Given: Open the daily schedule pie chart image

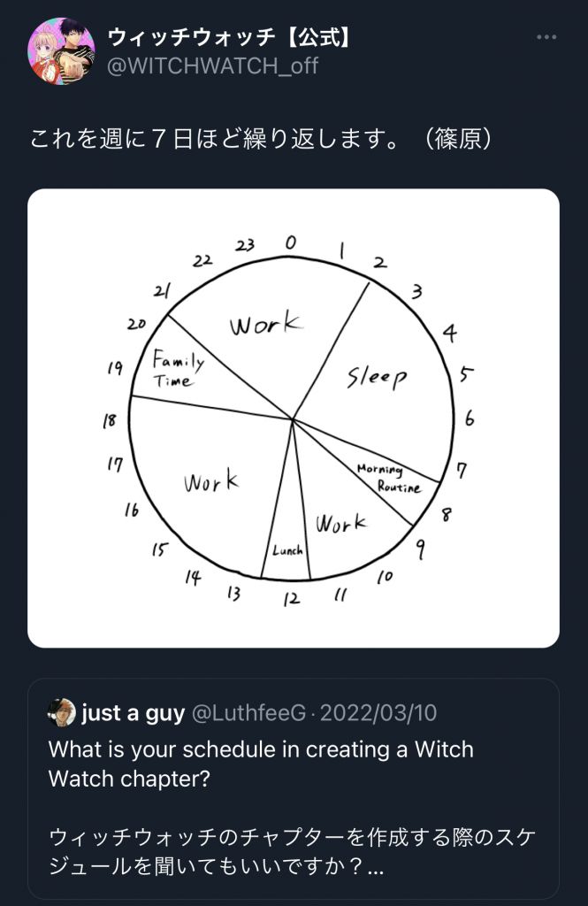Looking at the screenshot, I should click(294, 418).
